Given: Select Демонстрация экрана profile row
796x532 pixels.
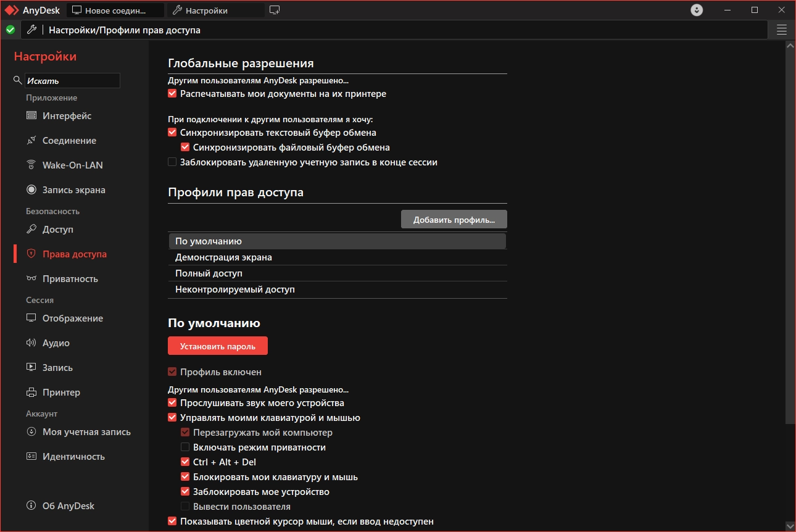Looking at the screenshot, I should pyautogui.click(x=338, y=257).
